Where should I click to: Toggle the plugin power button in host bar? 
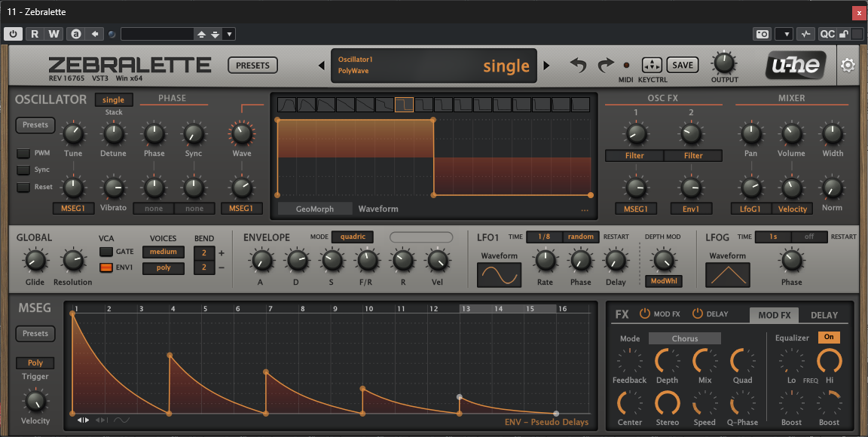coord(13,34)
